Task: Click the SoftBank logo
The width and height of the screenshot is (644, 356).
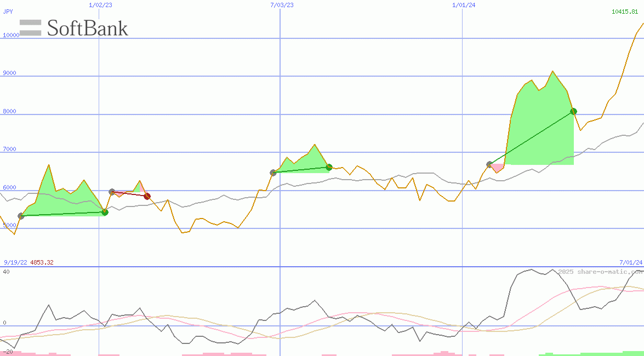Action: 74,27
